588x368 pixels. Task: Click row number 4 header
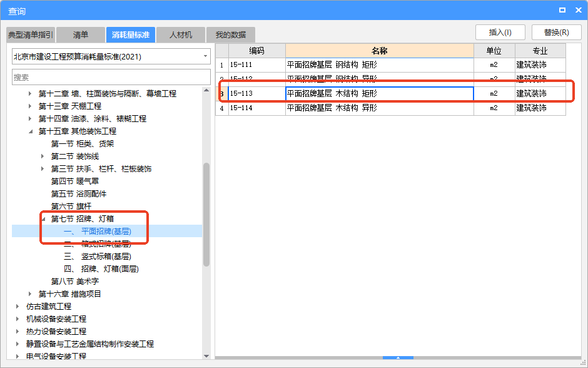pyautogui.click(x=222, y=108)
